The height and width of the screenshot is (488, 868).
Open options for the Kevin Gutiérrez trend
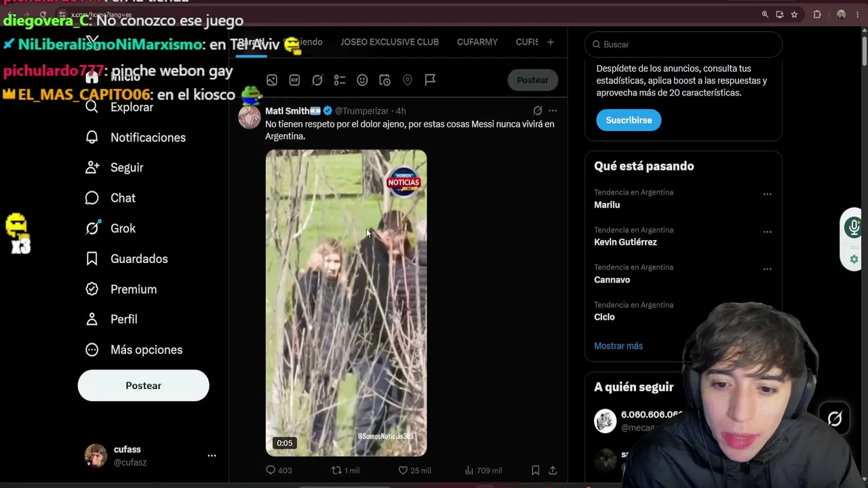click(768, 232)
